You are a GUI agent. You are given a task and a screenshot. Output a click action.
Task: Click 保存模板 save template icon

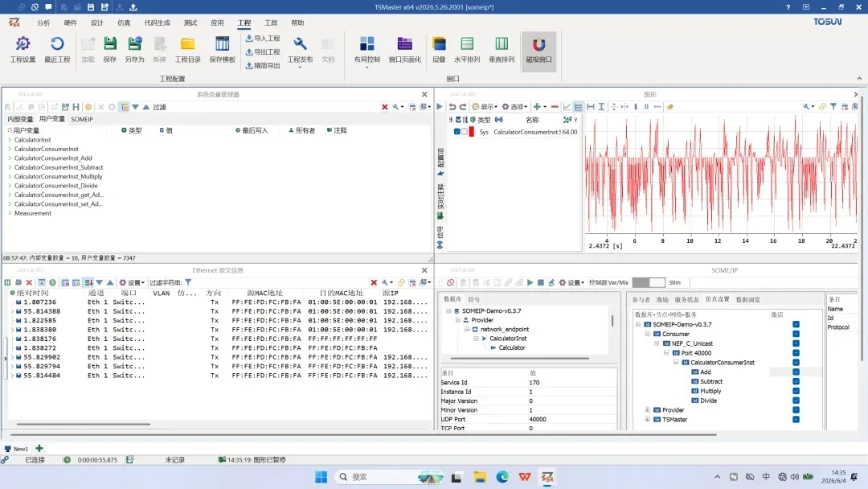222,49
